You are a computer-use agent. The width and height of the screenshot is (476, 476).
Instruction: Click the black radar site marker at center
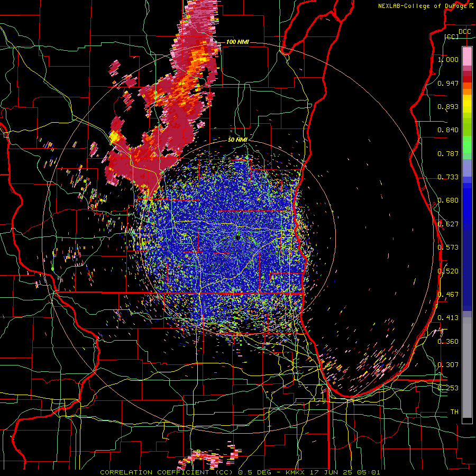point(237,238)
